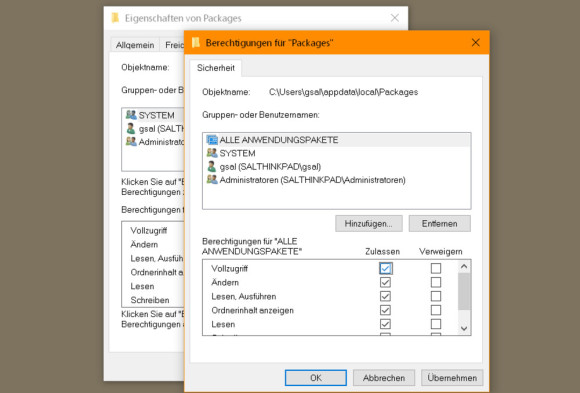
Task: Click the Administratoren group icon in the permissions list
Action: 212,179
